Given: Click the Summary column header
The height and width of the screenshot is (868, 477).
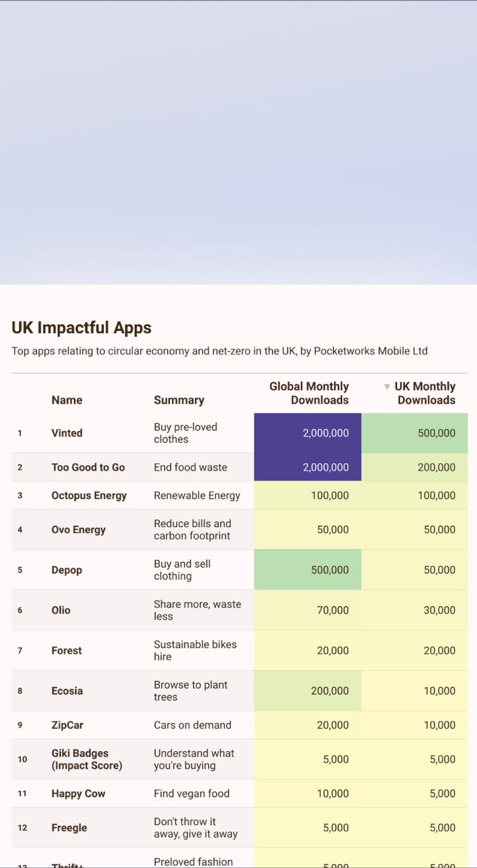Looking at the screenshot, I should click(179, 400).
